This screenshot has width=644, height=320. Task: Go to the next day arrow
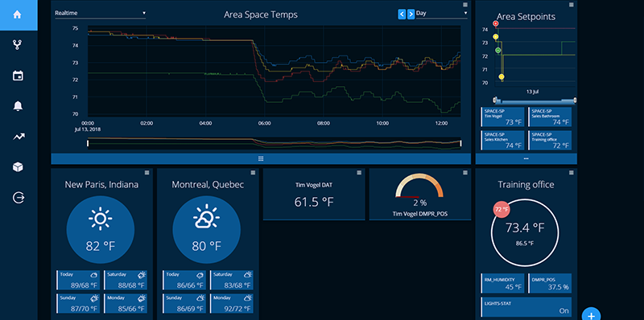(x=411, y=14)
